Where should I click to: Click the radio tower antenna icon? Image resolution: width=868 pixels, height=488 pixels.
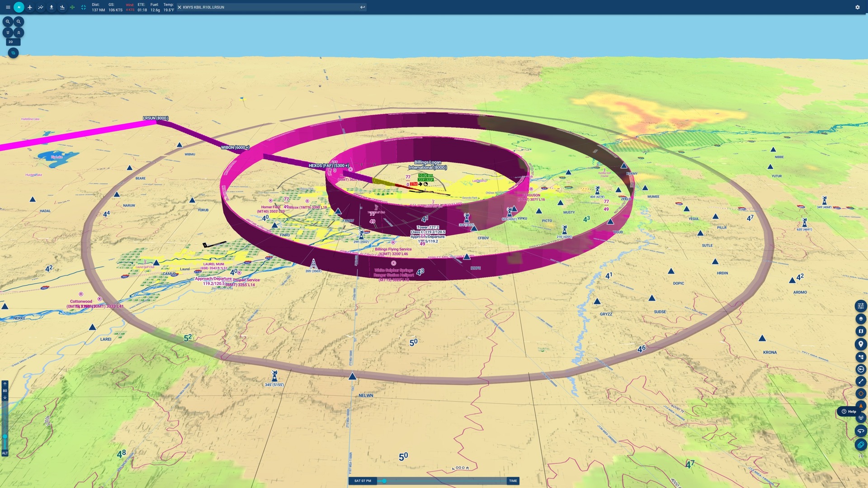[x=860, y=418]
